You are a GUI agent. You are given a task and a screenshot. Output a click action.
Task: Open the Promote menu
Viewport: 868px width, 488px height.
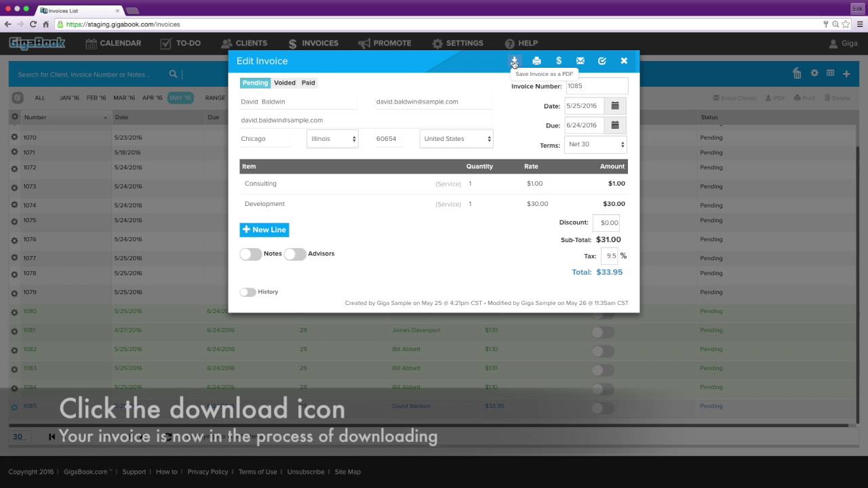(x=384, y=43)
